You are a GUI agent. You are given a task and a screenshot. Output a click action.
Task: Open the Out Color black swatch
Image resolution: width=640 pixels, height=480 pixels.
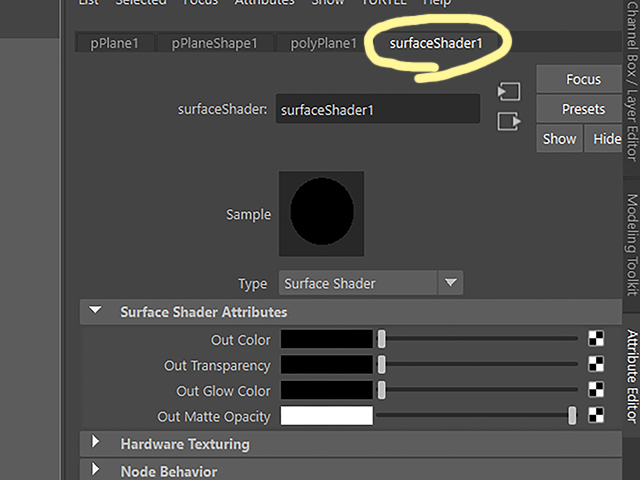[327, 339]
